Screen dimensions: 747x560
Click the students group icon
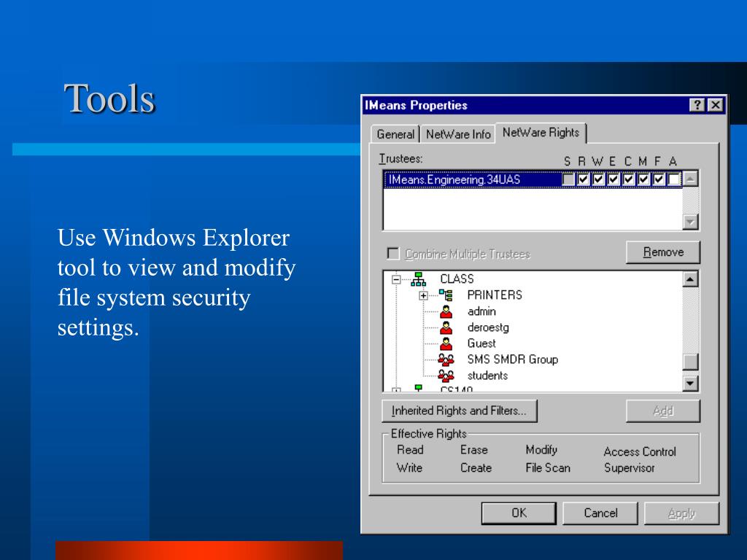(446, 376)
